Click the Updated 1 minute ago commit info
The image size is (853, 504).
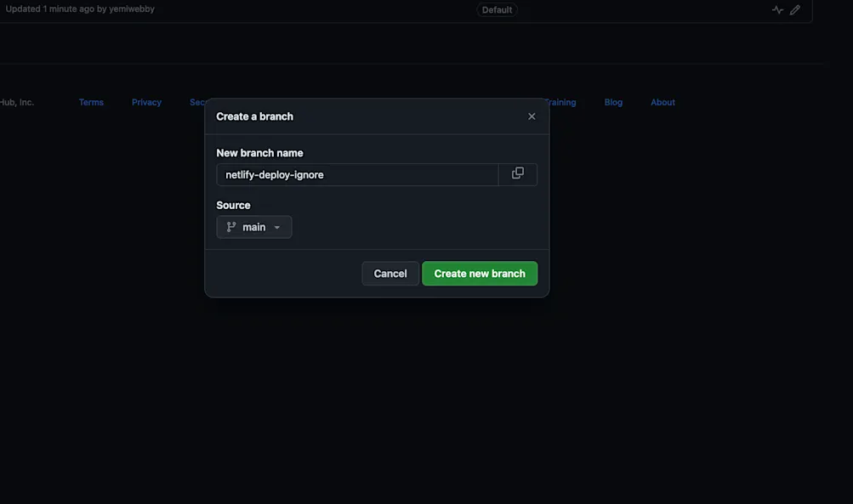(49, 8)
